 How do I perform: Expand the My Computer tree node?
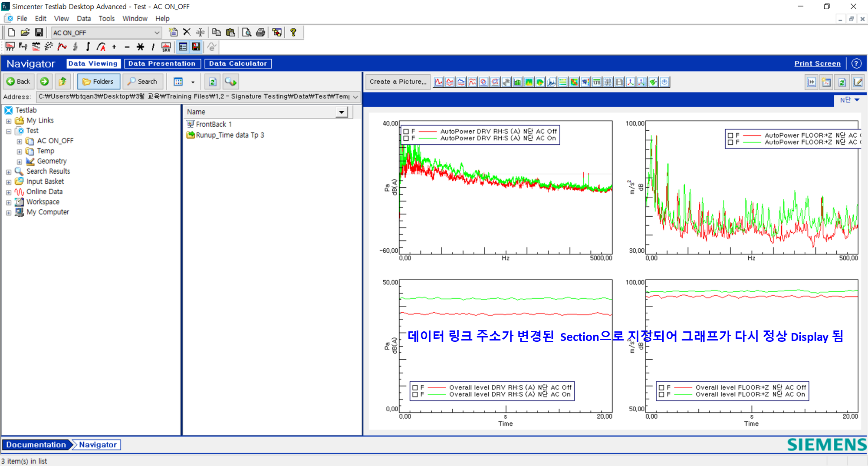tap(9, 212)
